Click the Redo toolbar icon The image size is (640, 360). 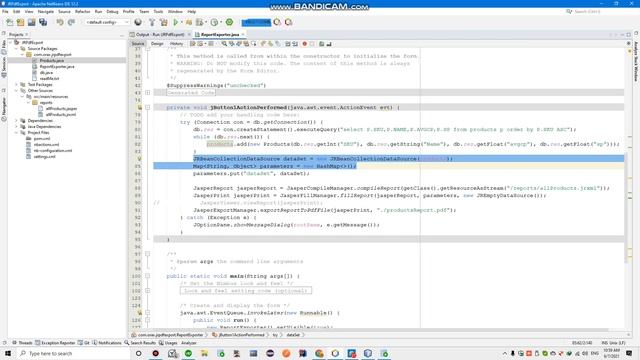coord(71,22)
